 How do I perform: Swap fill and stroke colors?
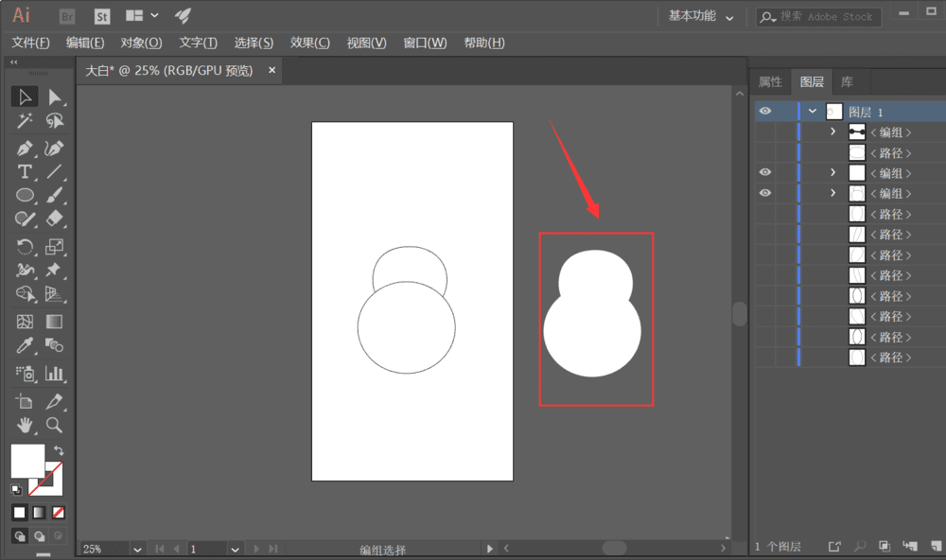tap(59, 450)
